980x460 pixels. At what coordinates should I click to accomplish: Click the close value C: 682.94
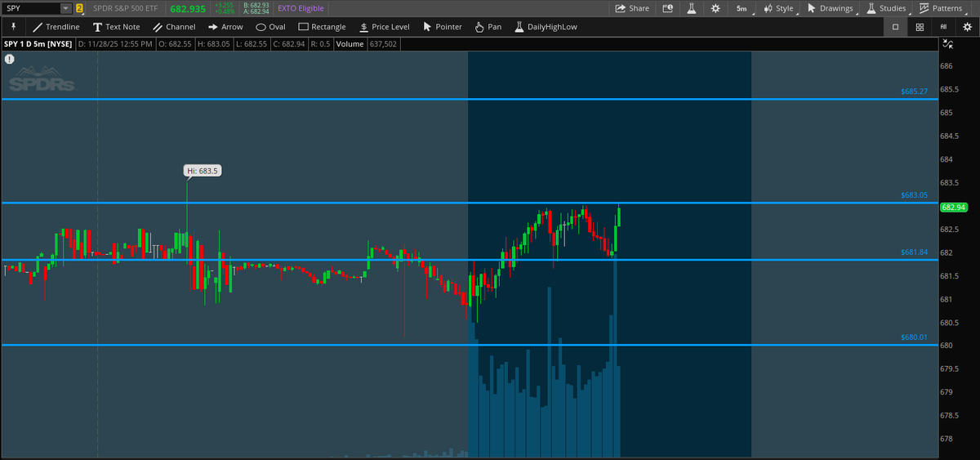click(x=291, y=44)
